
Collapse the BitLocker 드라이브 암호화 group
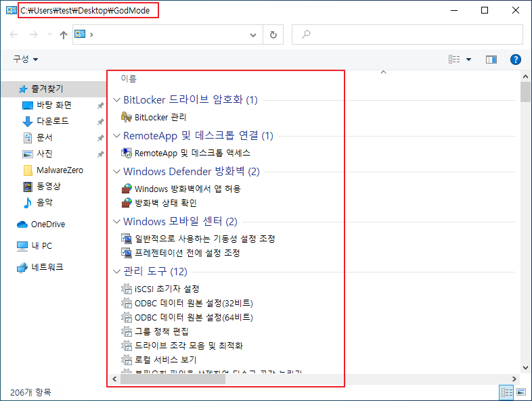pos(116,100)
